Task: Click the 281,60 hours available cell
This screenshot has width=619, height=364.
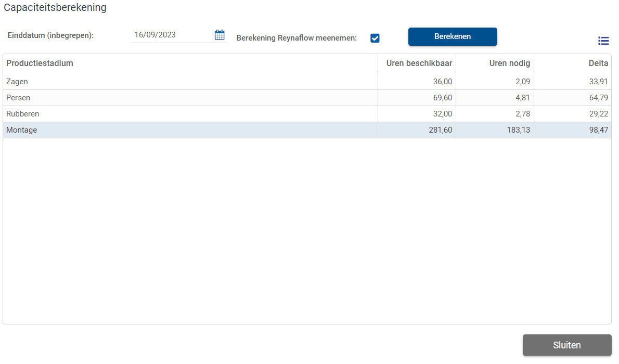Action: point(417,130)
